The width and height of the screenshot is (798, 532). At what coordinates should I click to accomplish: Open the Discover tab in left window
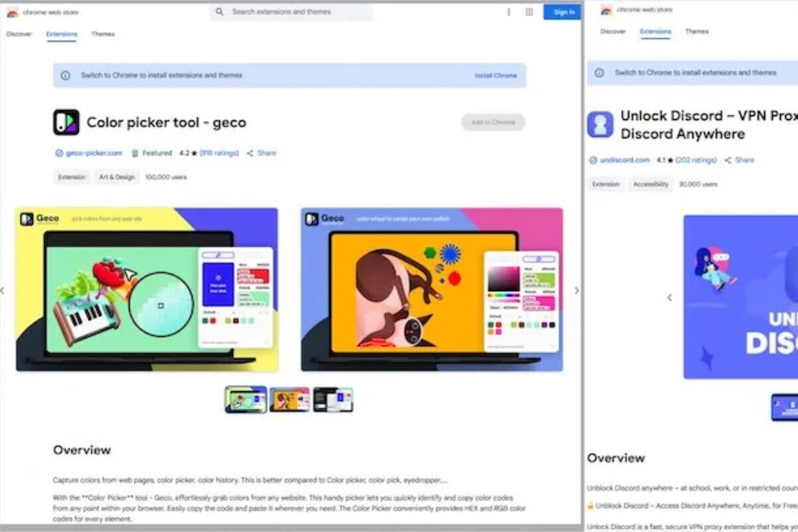[x=19, y=34]
